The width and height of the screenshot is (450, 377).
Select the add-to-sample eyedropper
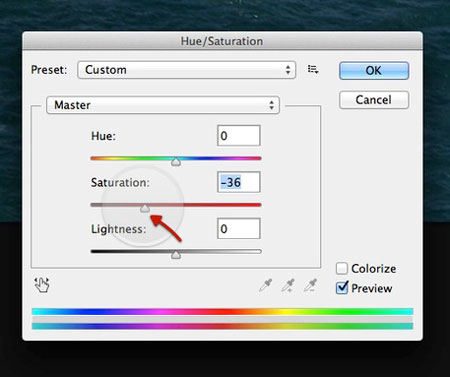288,285
